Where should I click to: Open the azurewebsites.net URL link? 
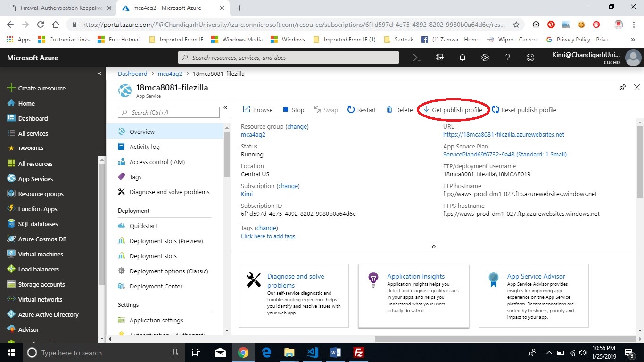[x=504, y=134]
